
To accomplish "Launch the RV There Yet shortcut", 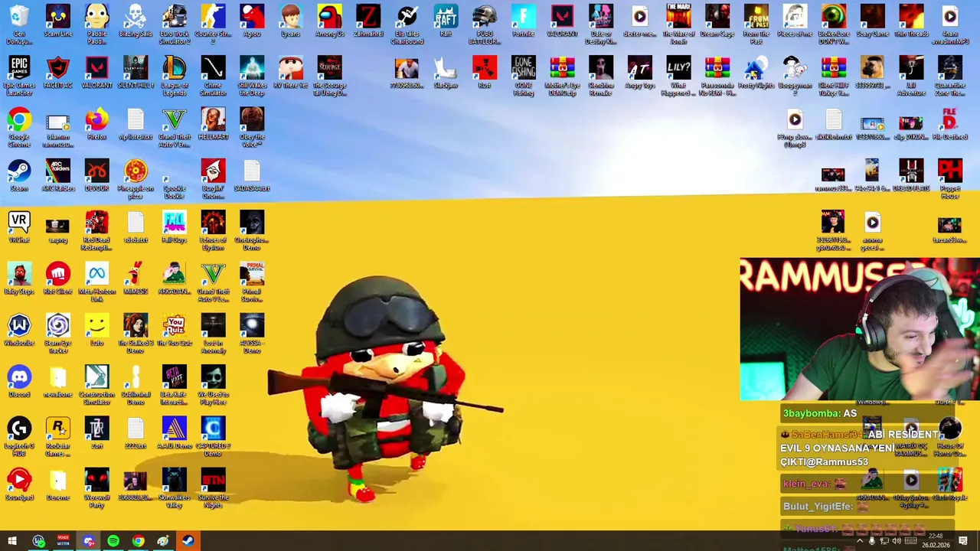I will click(x=291, y=73).
